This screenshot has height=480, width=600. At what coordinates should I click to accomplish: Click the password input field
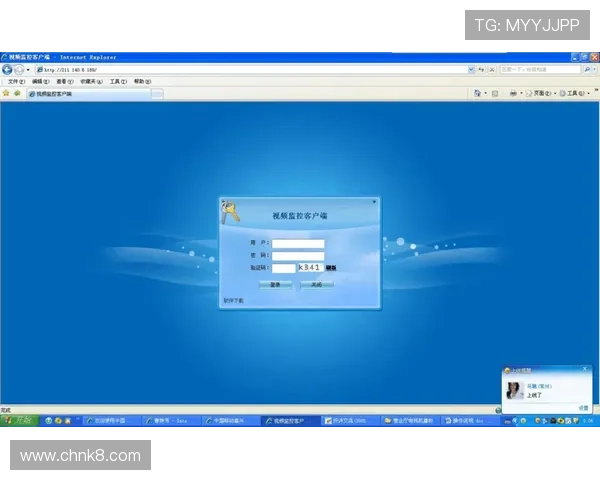[298, 255]
